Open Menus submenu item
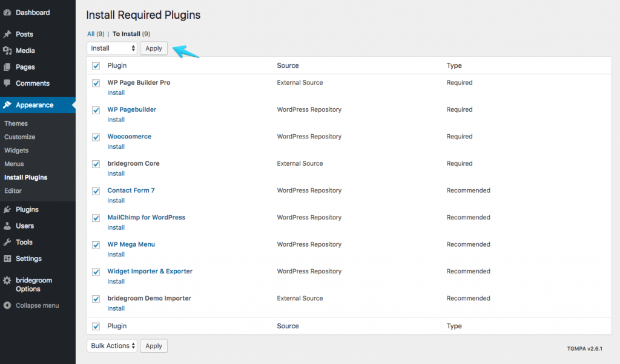 pyautogui.click(x=14, y=164)
